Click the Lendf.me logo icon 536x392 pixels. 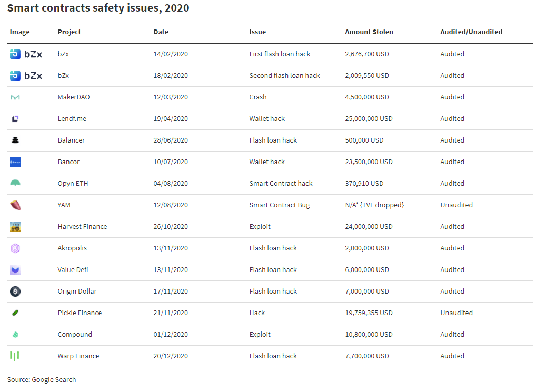pyautogui.click(x=15, y=119)
